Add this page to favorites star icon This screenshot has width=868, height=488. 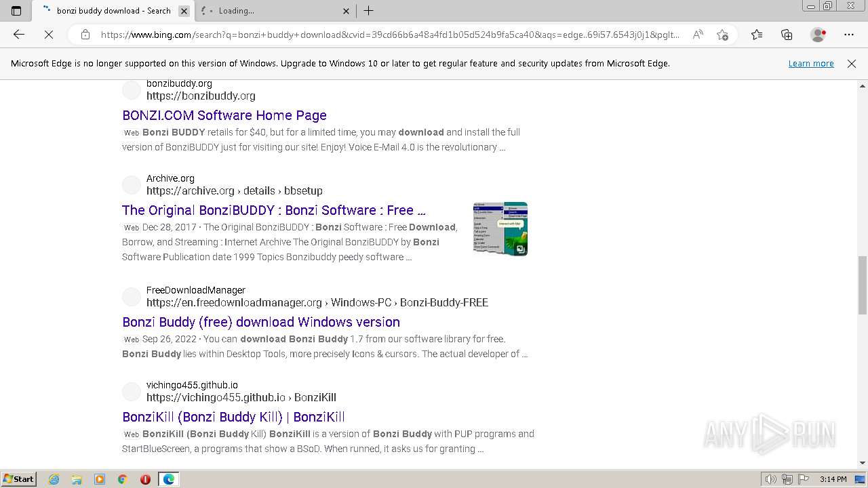(722, 35)
